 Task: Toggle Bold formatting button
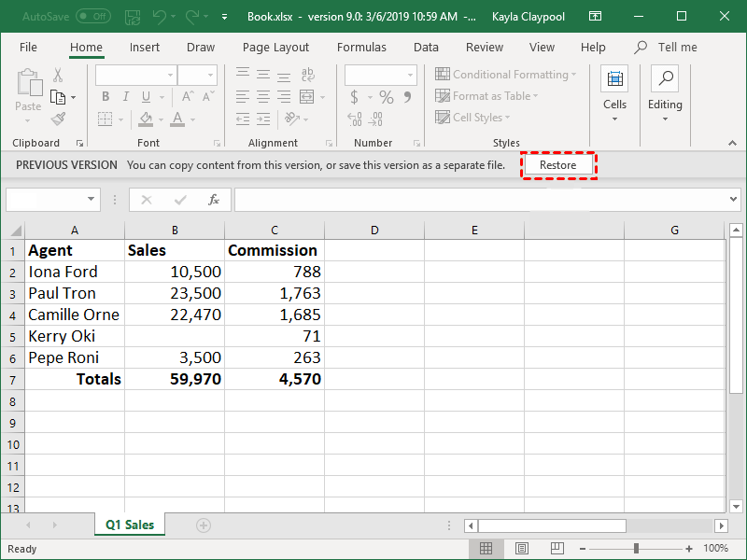[106, 97]
